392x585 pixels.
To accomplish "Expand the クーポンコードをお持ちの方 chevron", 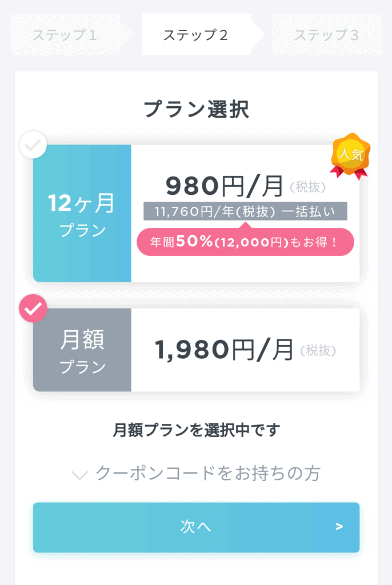I will pyautogui.click(x=79, y=475).
